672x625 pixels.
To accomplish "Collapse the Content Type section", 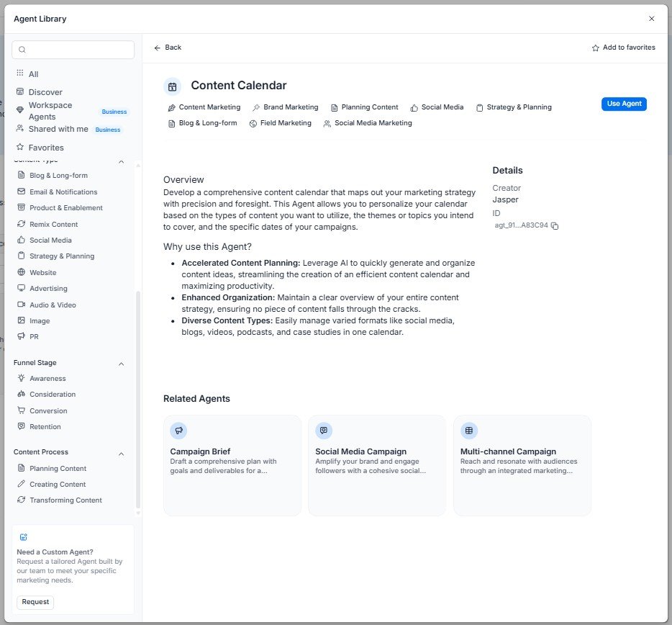I will (x=122, y=162).
